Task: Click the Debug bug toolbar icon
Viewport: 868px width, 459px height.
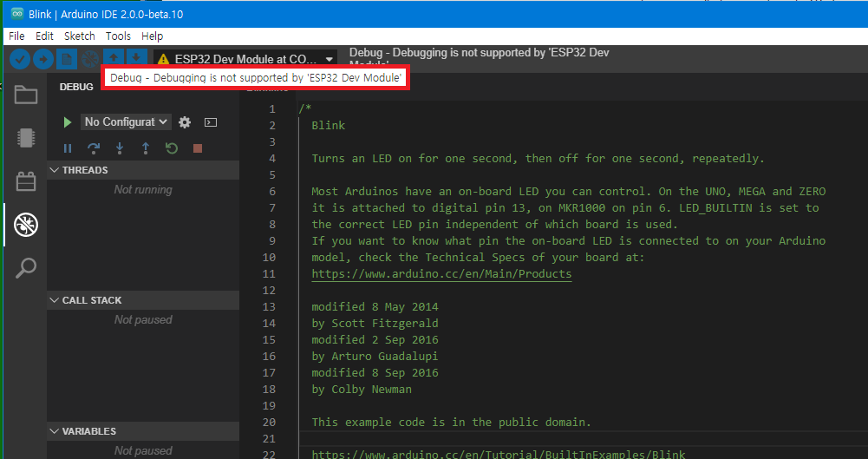Action: tap(89, 59)
